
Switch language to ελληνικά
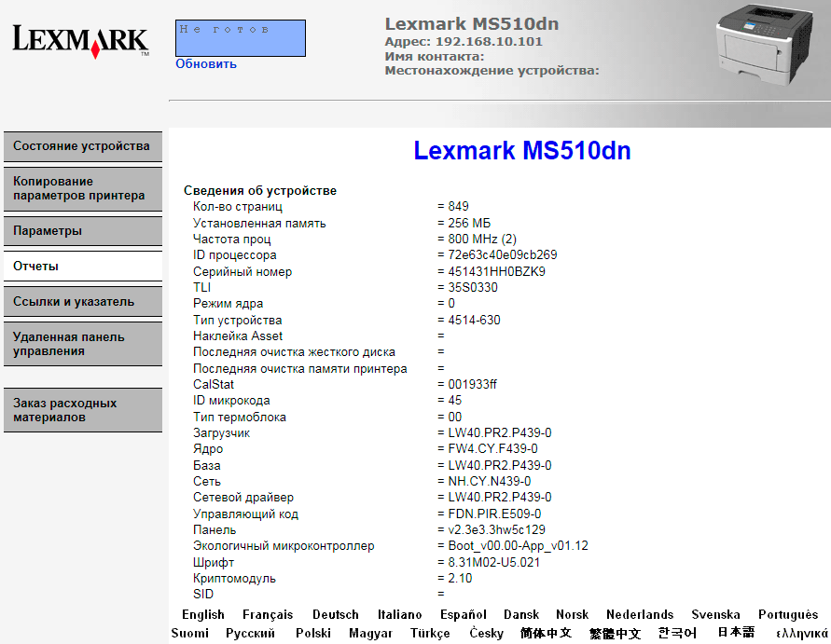tap(801, 634)
